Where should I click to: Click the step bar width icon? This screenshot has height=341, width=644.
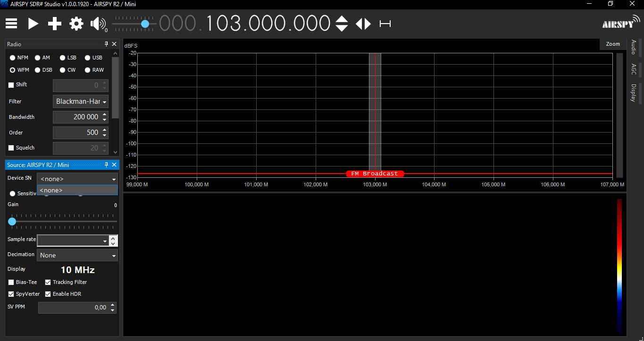385,24
